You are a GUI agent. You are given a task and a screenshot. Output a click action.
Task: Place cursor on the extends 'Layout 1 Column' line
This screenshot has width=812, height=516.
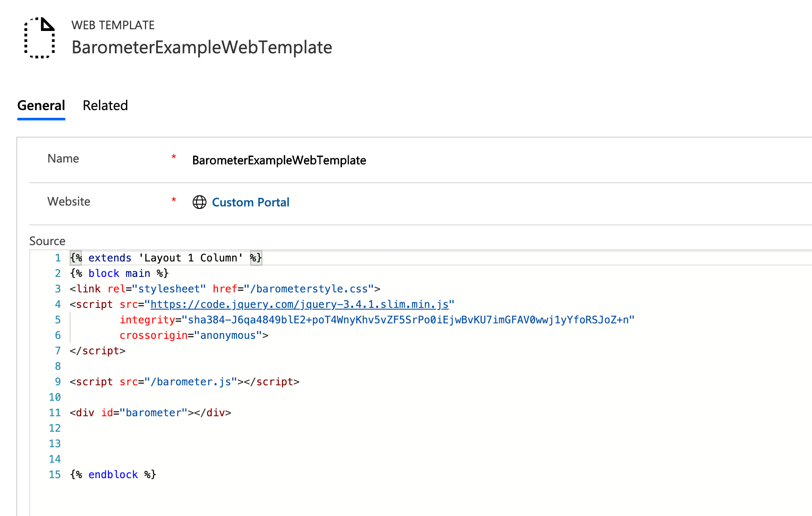pos(166,258)
